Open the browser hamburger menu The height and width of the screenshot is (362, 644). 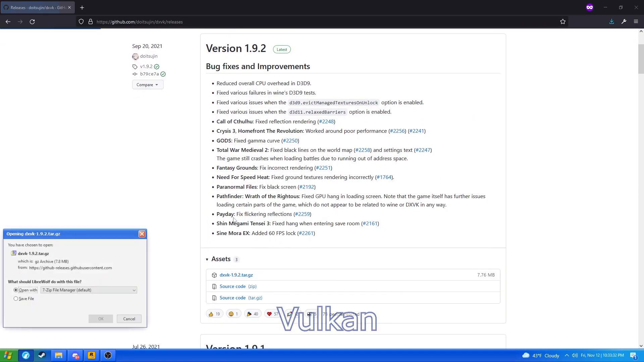636,22
